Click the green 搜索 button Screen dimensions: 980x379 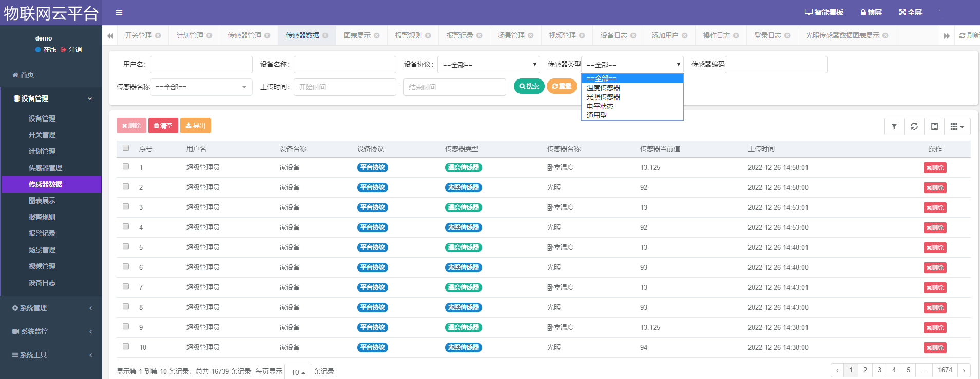(x=529, y=86)
